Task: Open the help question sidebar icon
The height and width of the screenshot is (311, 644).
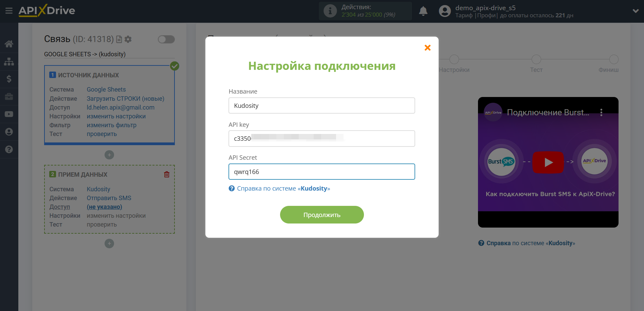Action: pos(9,149)
